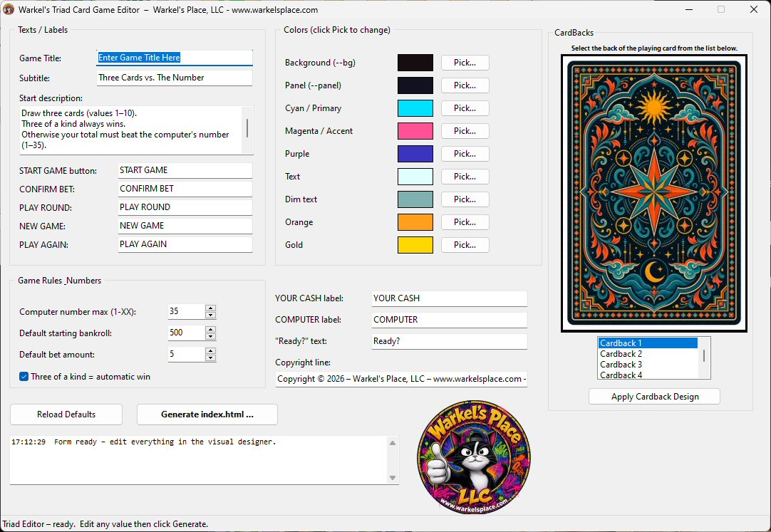771x532 pixels.
Task: Click the Warkel's Place cat logo
Action: (x=474, y=457)
